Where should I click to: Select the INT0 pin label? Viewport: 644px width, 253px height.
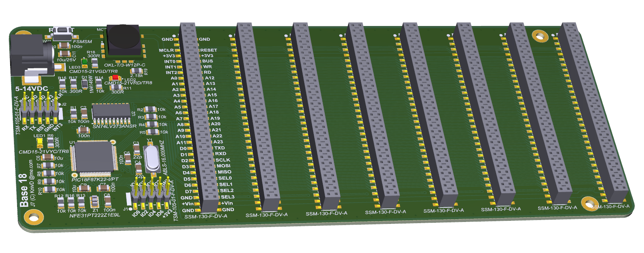(x=170, y=62)
